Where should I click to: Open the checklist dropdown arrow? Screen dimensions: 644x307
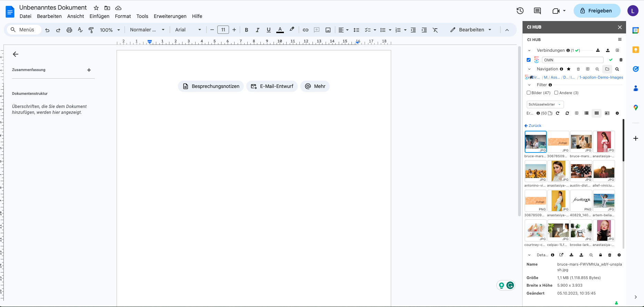point(375,30)
